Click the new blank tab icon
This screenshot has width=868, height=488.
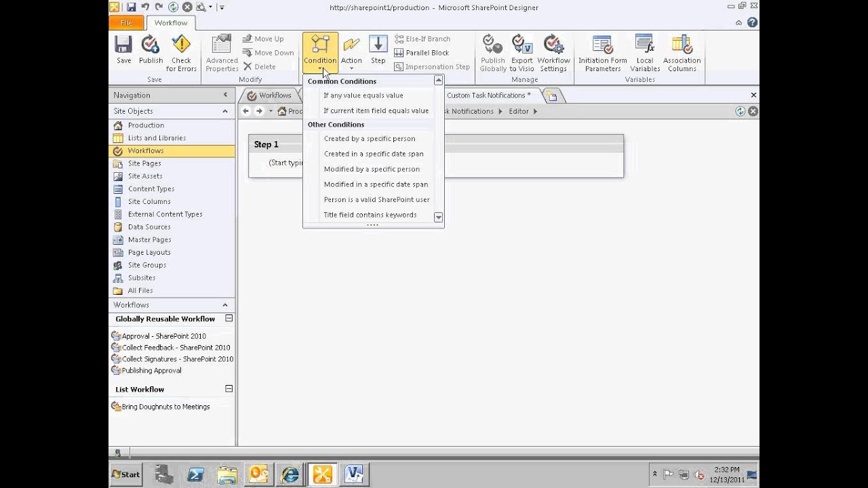coord(552,96)
